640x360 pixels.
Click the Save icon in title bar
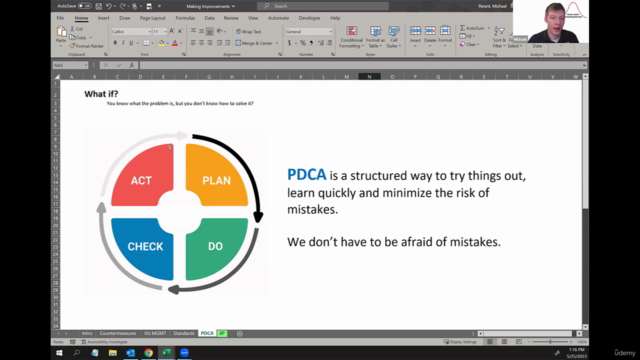click(98, 6)
